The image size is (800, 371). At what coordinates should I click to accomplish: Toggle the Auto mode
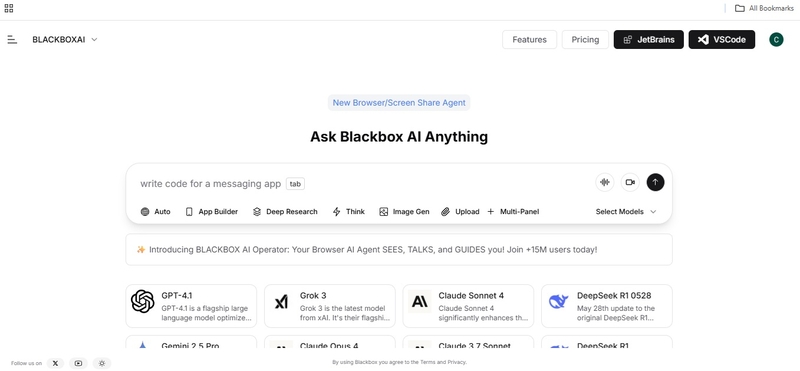[x=156, y=212]
